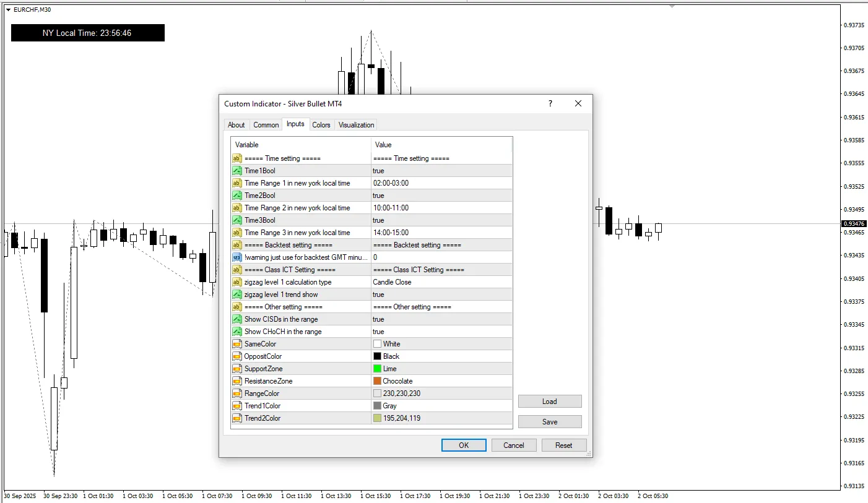Click the Trend2Color variable icon

point(237,418)
